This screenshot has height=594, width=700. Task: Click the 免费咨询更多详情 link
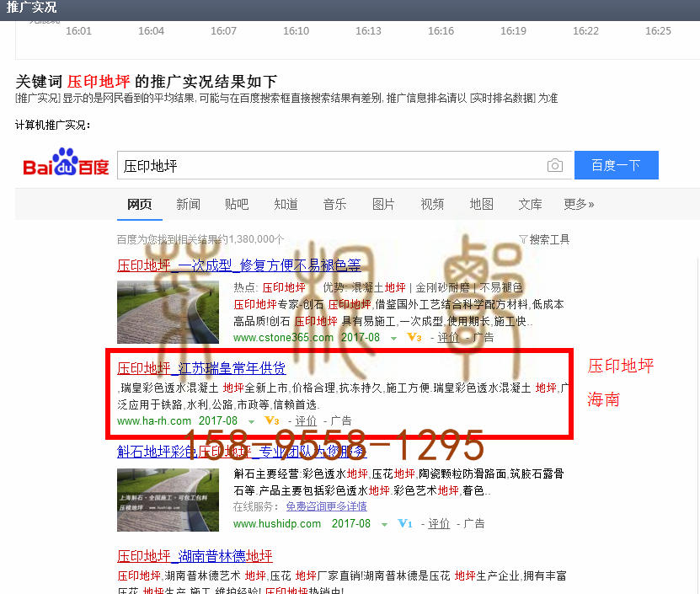(x=326, y=506)
